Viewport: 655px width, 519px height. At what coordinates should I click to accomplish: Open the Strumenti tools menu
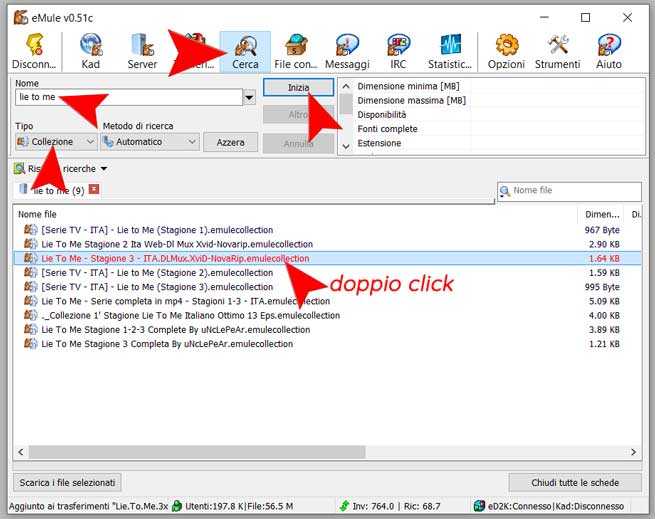[558, 51]
